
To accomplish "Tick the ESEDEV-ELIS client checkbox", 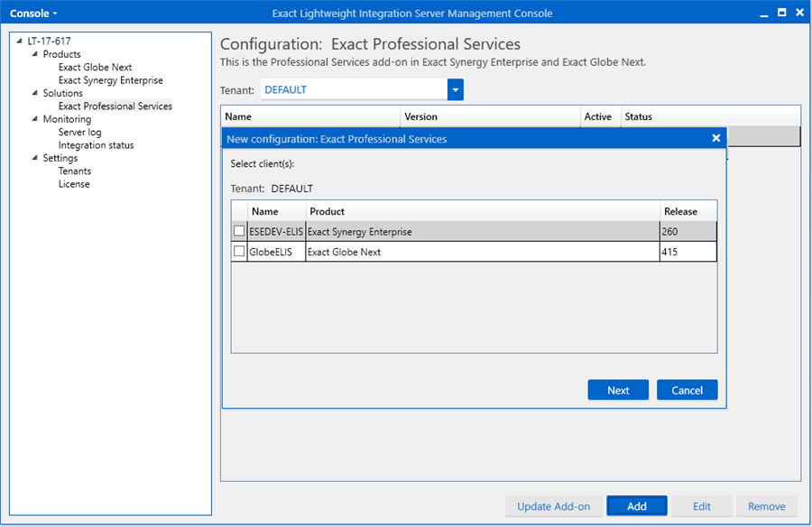I will (x=239, y=231).
